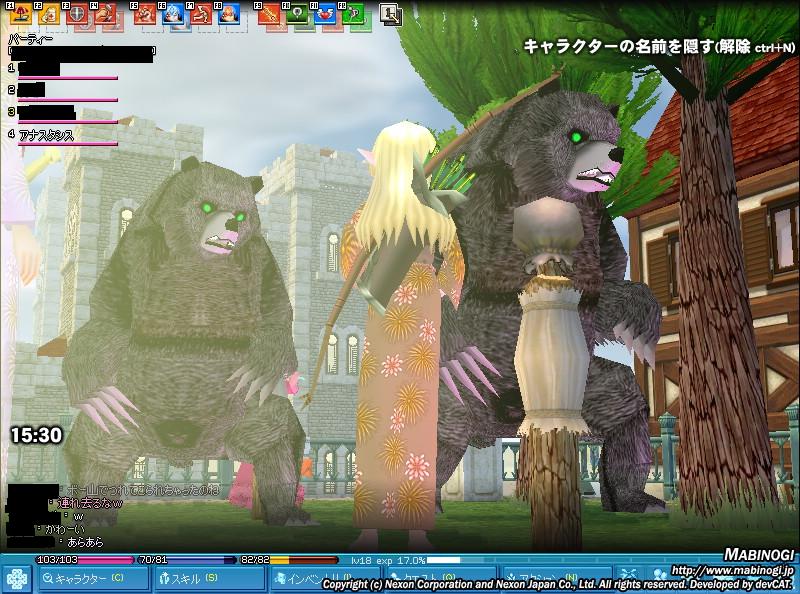Viewport: 800px width, 594px height.
Task: Click the 15:30 in-game clock
Action: click(x=37, y=435)
